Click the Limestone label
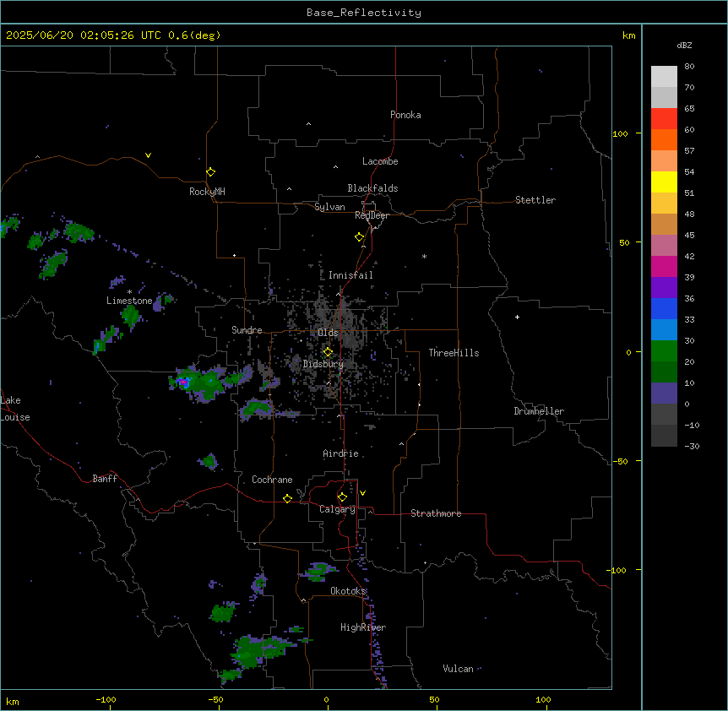 point(129,301)
